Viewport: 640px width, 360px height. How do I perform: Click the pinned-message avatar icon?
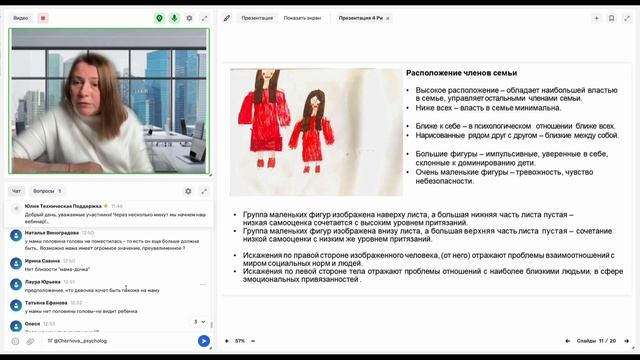click(16, 209)
